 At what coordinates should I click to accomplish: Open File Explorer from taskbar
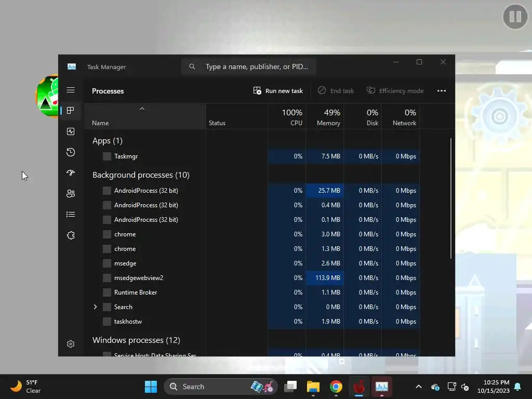point(313,387)
